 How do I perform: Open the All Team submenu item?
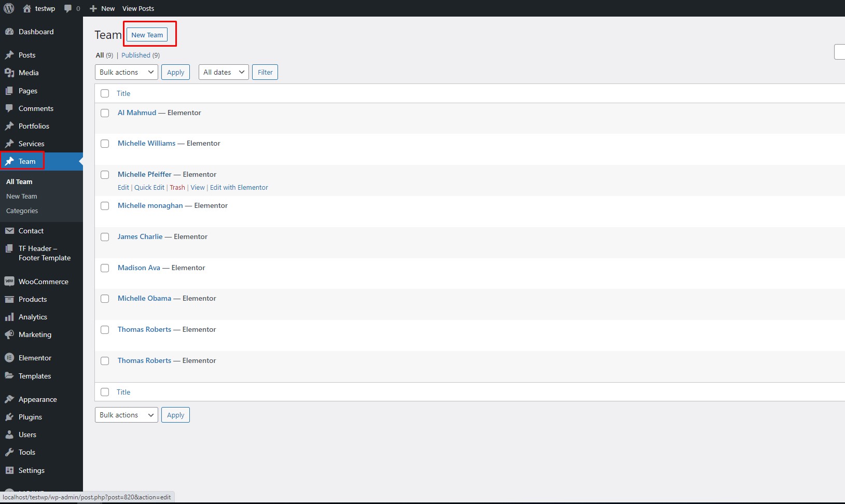pyautogui.click(x=19, y=181)
